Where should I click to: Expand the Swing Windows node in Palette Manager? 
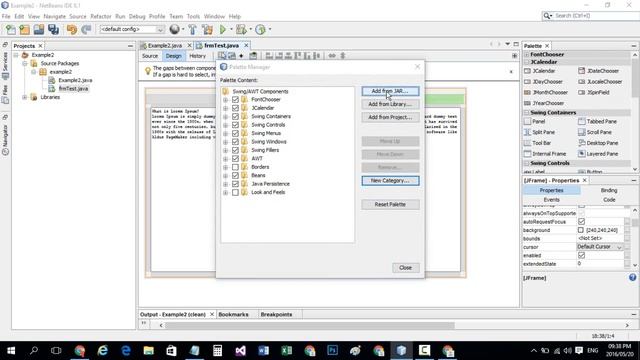[x=225, y=142]
